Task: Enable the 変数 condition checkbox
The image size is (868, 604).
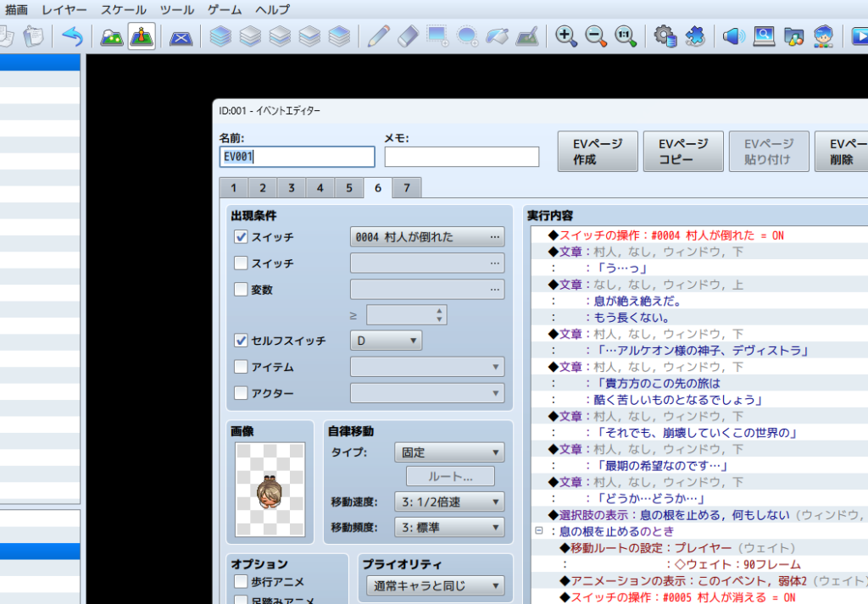Action: tap(241, 290)
